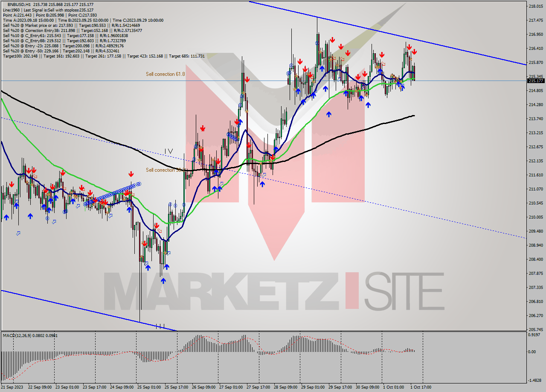Click the '24 Sep 09:00' time label
This screenshot has height=392, width=546.
122,387
